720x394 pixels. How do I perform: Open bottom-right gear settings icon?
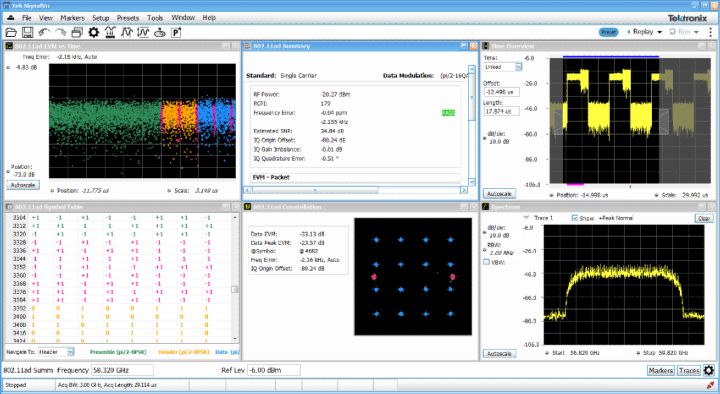coord(709,370)
